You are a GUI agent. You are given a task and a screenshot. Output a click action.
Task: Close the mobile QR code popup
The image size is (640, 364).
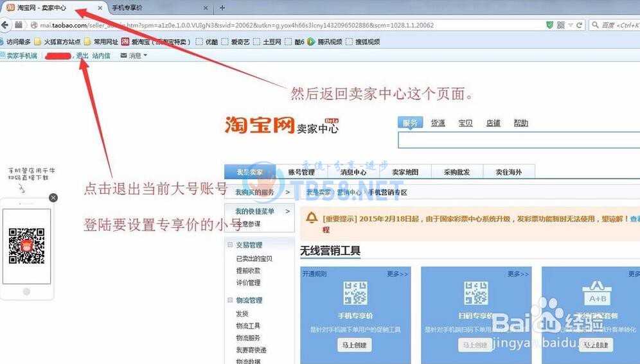(x=53, y=198)
